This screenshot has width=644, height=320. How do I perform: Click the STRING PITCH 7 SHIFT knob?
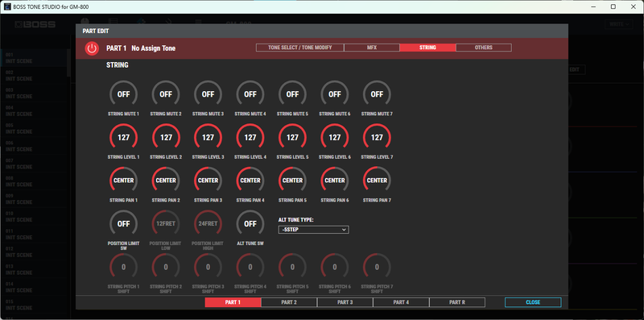(x=377, y=267)
